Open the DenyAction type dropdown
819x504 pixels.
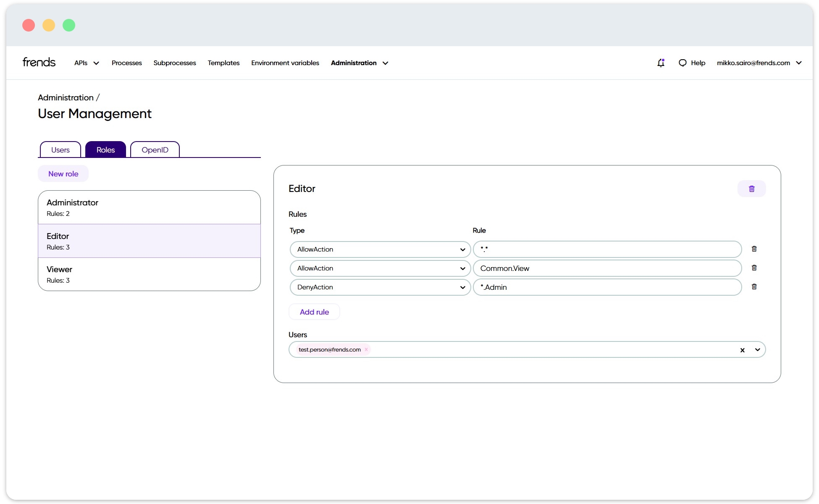point(462,287)
